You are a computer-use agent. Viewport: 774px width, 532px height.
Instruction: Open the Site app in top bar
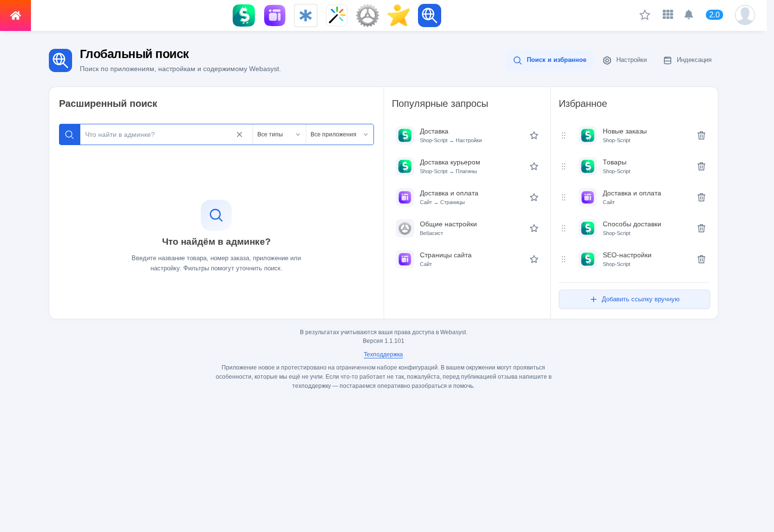coord(275,15)
